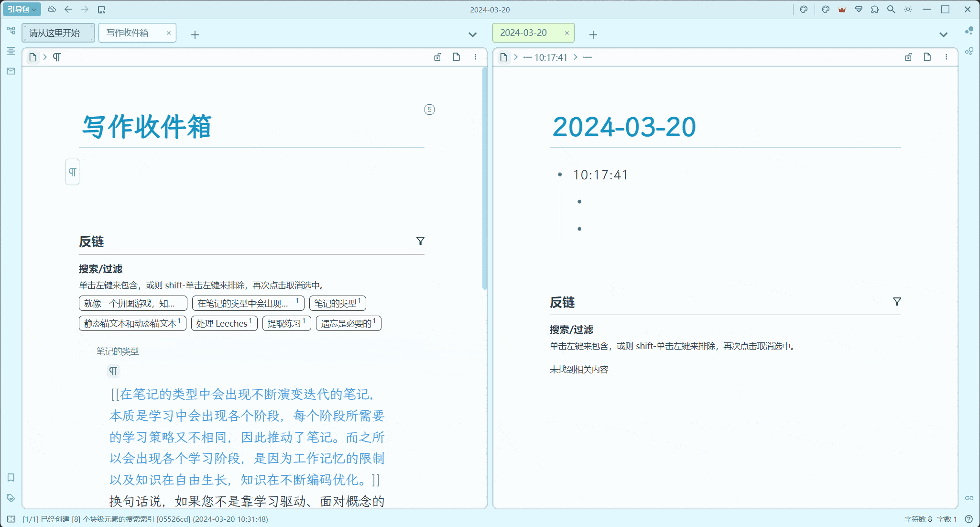Expand the tab list chevron on left pane
This screenshot has height=527, width=980.
[x=472, y=34]
